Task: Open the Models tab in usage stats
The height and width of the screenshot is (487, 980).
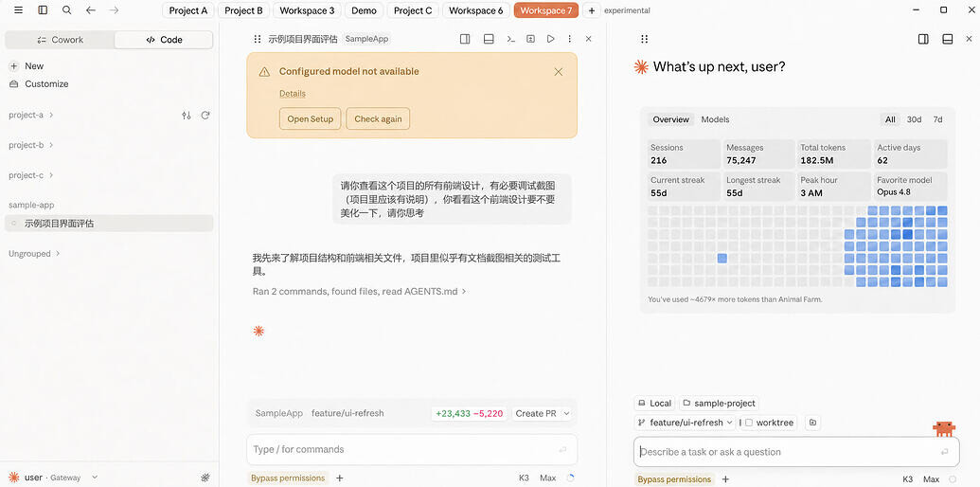Action: click(715, 119)
